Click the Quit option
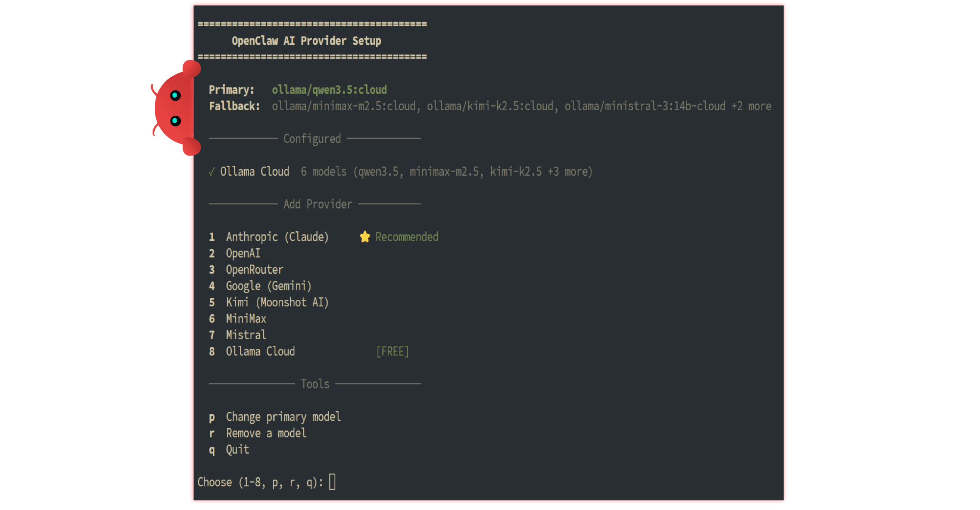 237,449
